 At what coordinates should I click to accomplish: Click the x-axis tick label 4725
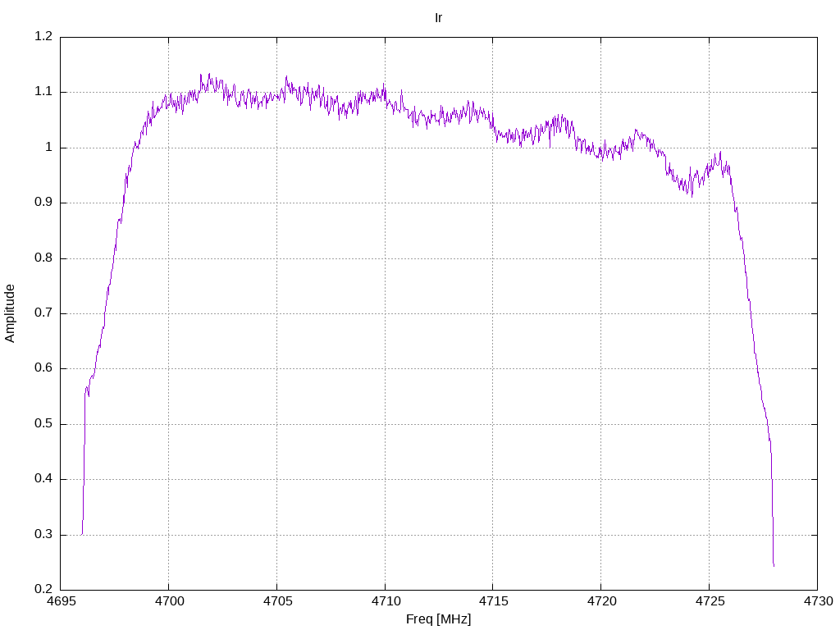coord(710,601)
